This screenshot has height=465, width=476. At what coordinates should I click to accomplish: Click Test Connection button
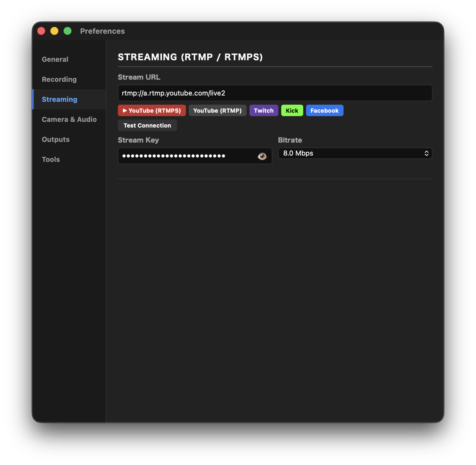pyautogui.click(x=147, y=125)
